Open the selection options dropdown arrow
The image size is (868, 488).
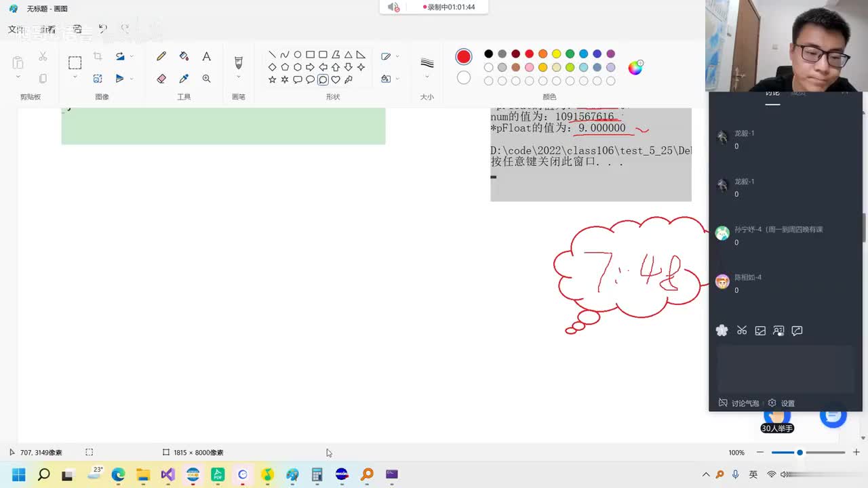click(75, 77)
